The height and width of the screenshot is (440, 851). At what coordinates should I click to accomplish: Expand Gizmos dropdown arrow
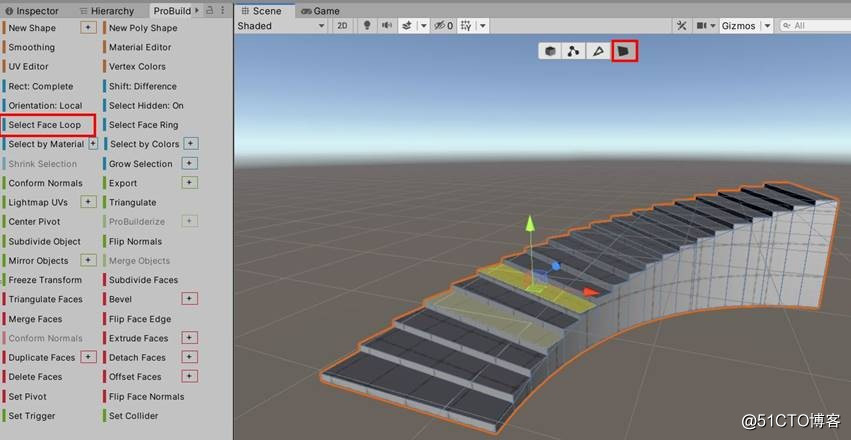click(767, 25)
